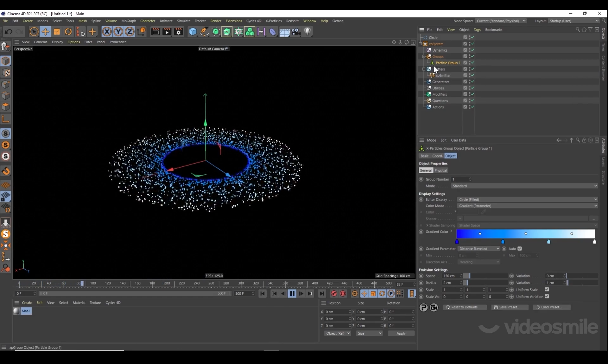608x364 pixels.
Task: Click the Undo arrow icon
Action: coord(9,32)
